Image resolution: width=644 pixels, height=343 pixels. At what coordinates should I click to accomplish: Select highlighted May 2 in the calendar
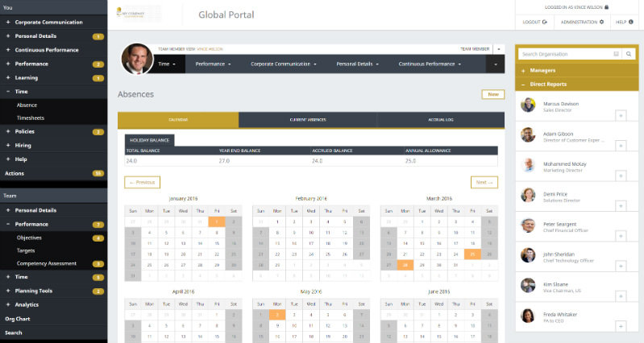point(277,315)
